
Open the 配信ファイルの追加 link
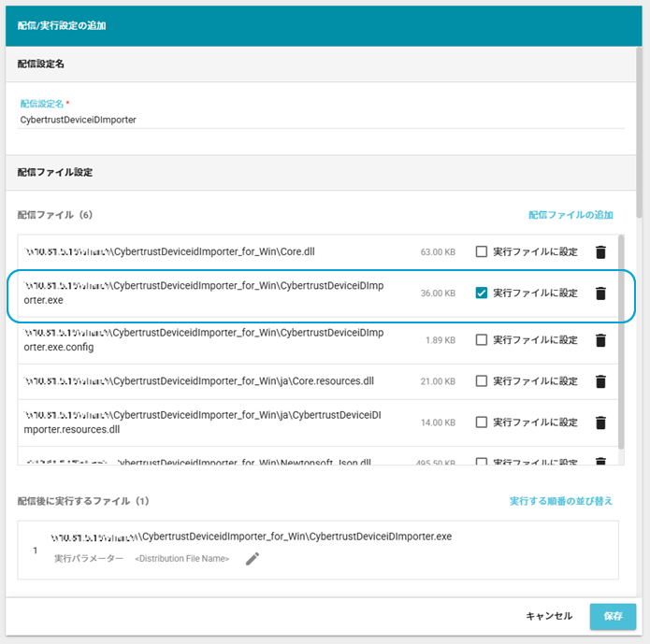point(571,215)
